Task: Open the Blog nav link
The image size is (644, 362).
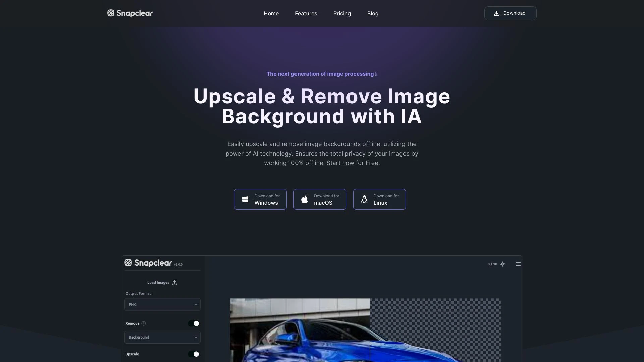Action: (373, 14)
